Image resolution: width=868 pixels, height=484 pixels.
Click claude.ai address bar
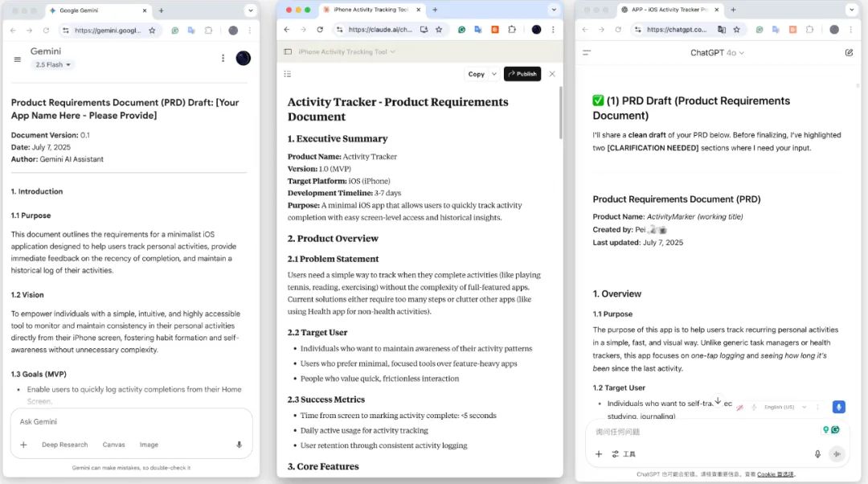[380, 30]
